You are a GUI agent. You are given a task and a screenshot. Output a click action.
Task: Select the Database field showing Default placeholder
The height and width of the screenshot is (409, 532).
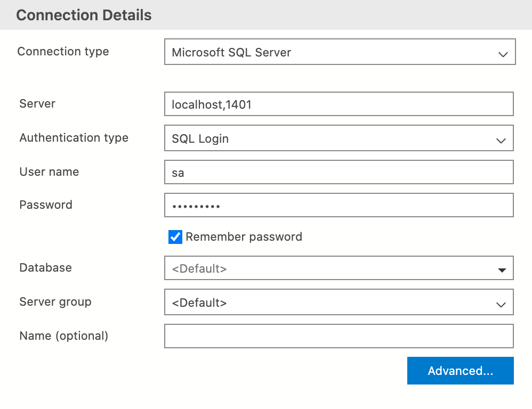click(x=320, y=269)
